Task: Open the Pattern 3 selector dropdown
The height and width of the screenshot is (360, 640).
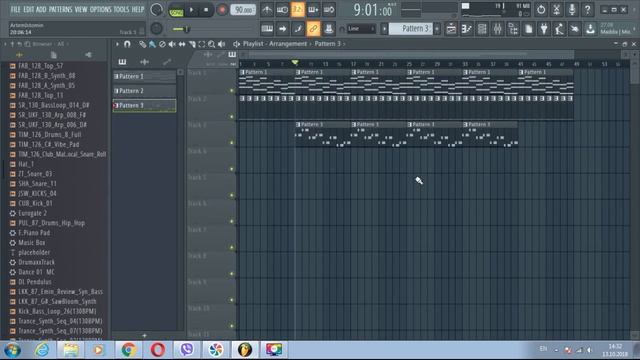Action: tap(411, 29)
